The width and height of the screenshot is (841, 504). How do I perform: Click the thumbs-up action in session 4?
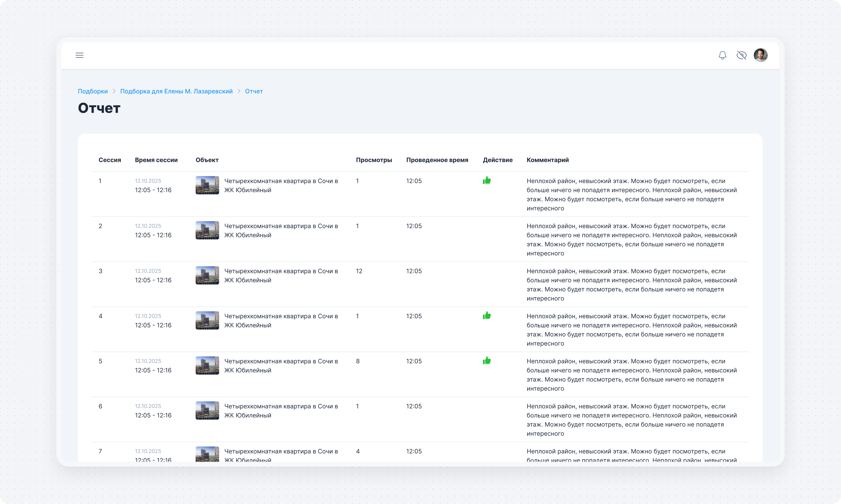coord(487,316)
